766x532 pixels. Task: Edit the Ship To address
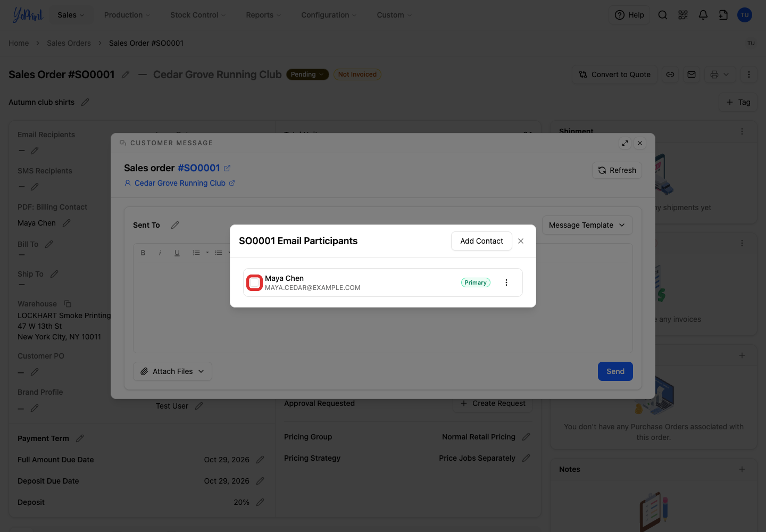click(x=54, y=274)
